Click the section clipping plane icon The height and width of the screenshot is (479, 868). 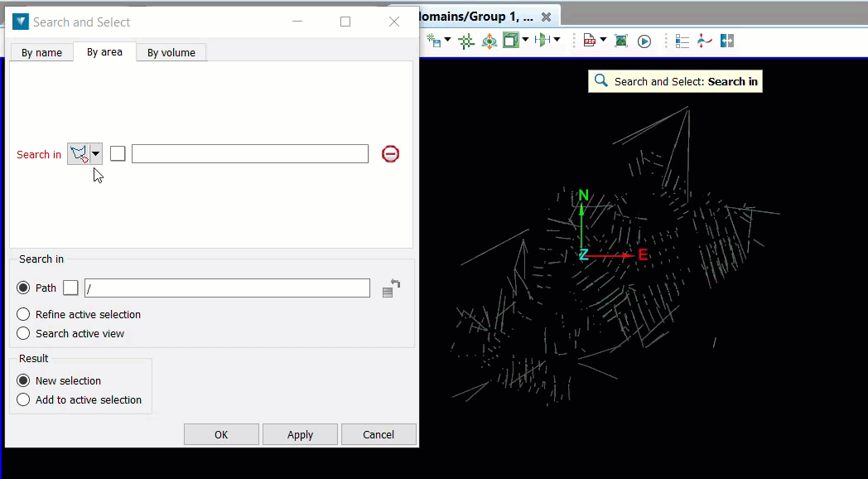(x=543, y=40)
